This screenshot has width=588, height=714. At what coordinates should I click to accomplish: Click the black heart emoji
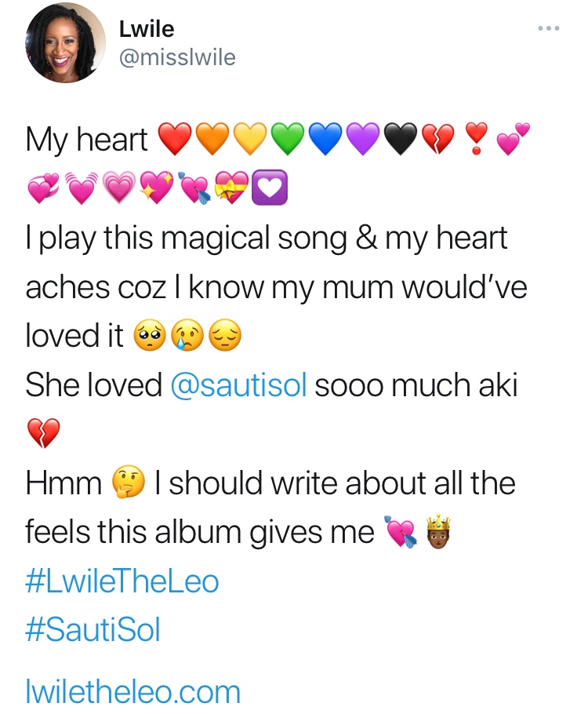401,140
